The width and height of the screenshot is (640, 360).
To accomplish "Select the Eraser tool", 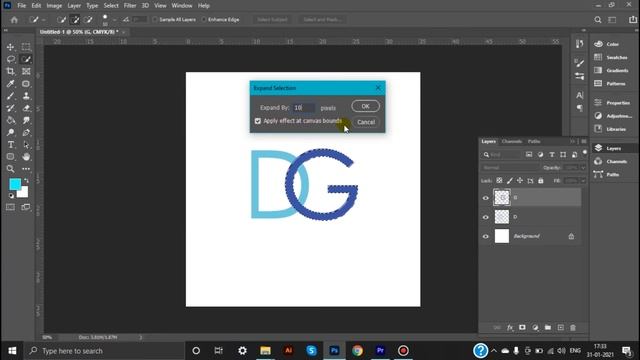I will [x=26, y=108].
